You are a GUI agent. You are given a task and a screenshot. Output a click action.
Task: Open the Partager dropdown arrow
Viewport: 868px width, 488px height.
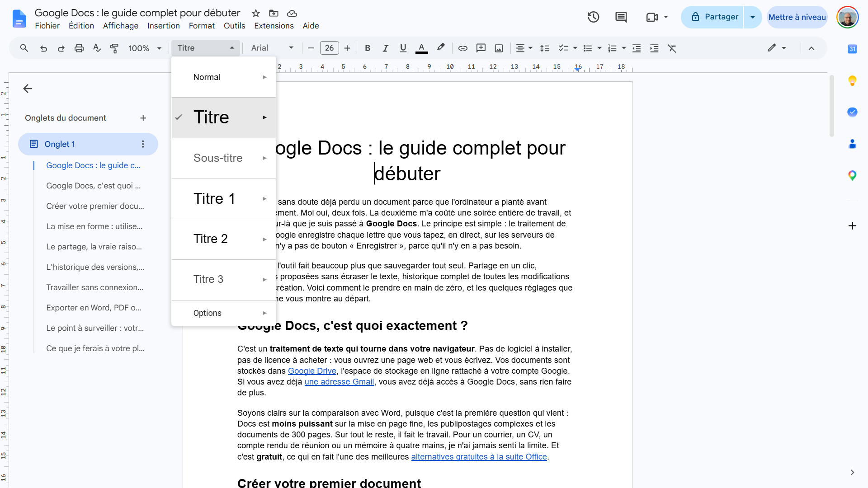click(x=753, y=17)
